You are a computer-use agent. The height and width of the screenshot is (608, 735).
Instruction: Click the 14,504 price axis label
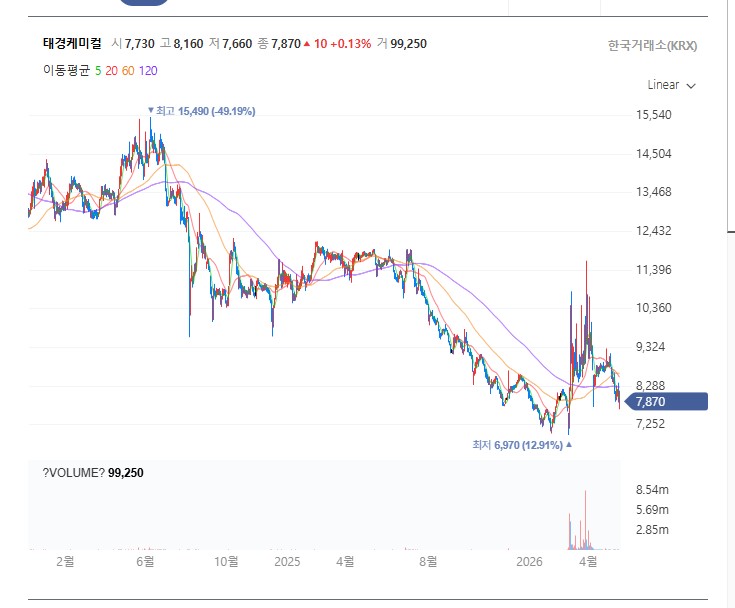(x=654, y=154)
